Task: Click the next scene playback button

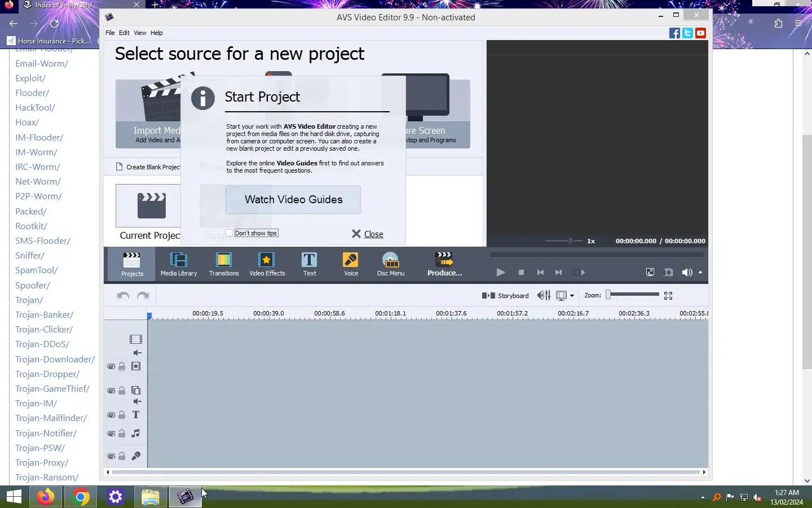Action: pyautogui.click(x=579, y=272)
